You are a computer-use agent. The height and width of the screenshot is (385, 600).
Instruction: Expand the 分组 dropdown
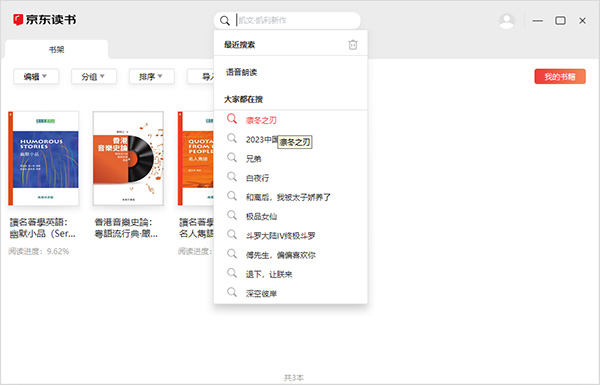(94, 77)
